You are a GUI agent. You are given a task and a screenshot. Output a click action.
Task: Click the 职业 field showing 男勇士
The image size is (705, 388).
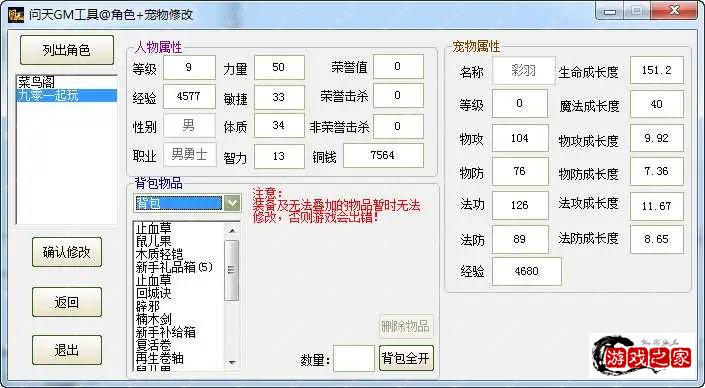click(x=189, y=155)
